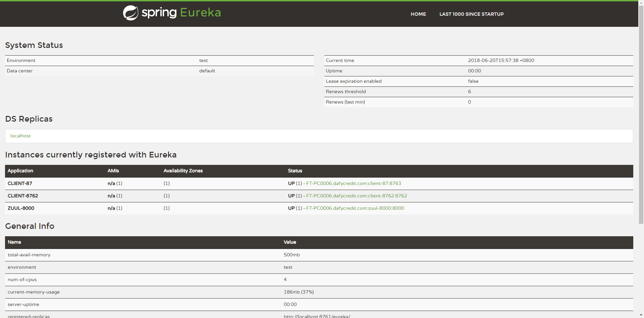Open the HOME menu item
The height and width of the screenshot is (318, 644).
pos(418,14)
